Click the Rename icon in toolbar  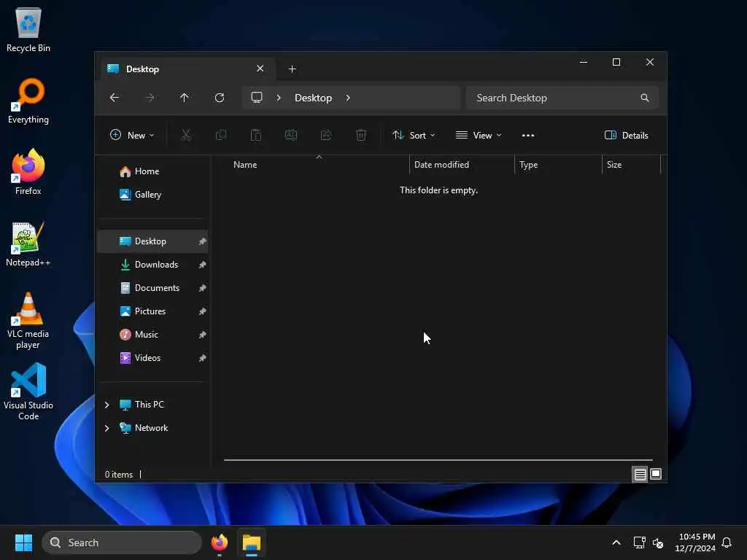click(291, 135)
